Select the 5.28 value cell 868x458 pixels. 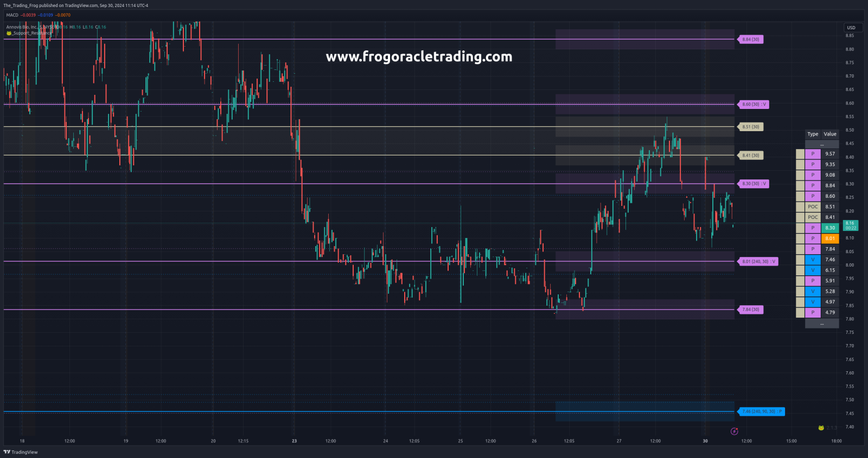[830, 291]
